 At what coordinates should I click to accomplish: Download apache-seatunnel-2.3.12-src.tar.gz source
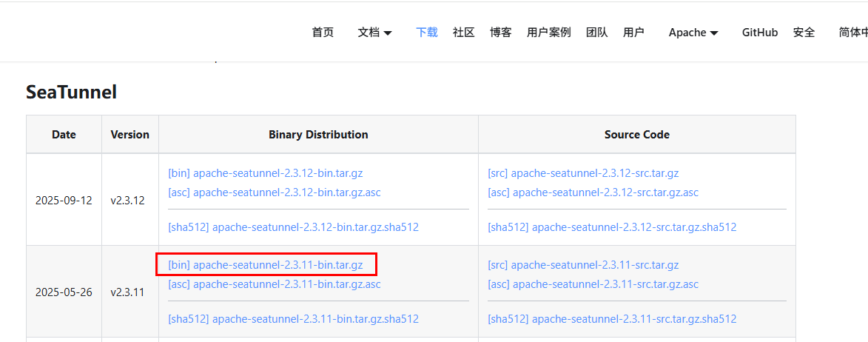[x=583, y=173]
